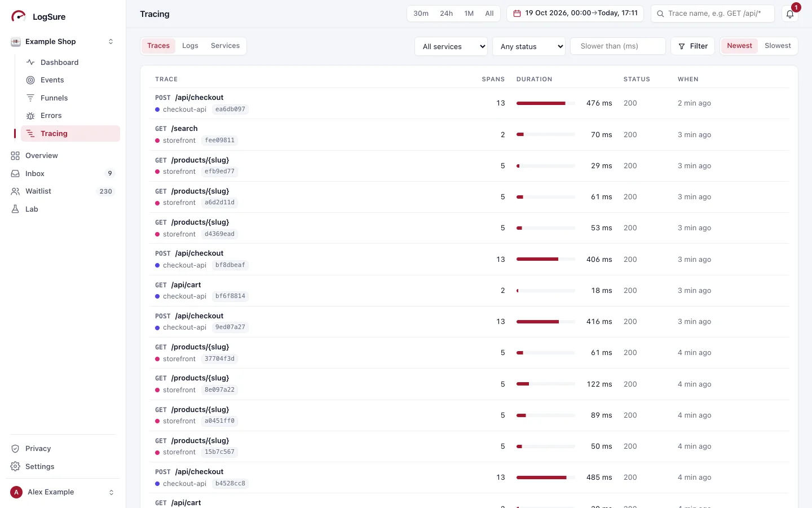Click the funnel icon in Filter button

(x=682, y=46)
